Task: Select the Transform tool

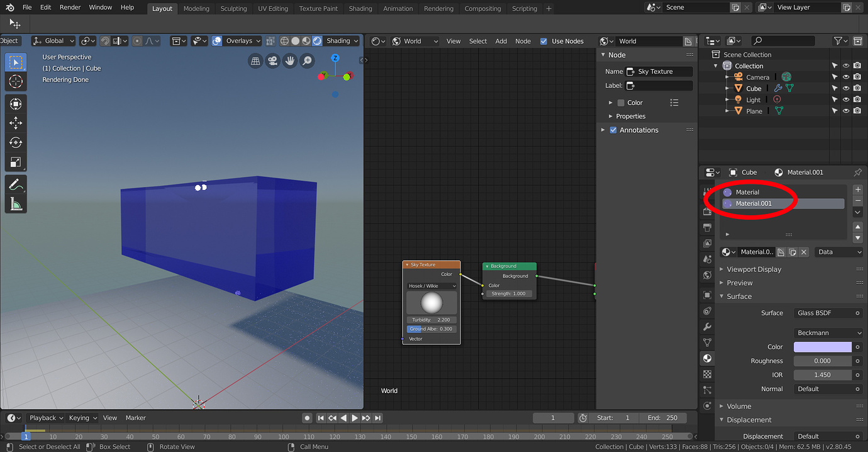Action: [x=16, y=104]
